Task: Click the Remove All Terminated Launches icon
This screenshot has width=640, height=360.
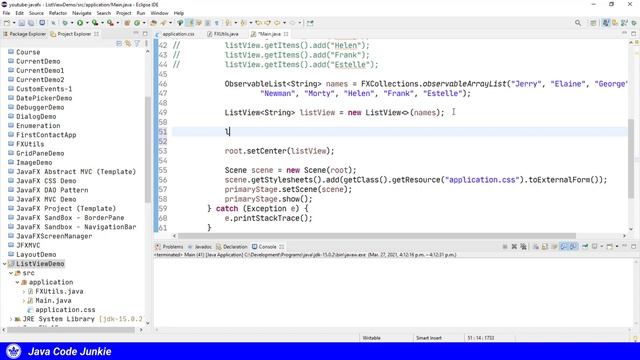Action: click(x=523, y=247)
